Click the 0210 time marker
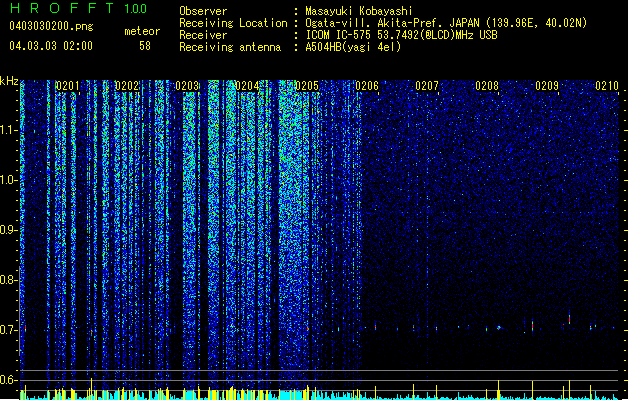The width and height of the screenshot is (629, 400). [x=607, y=86]
